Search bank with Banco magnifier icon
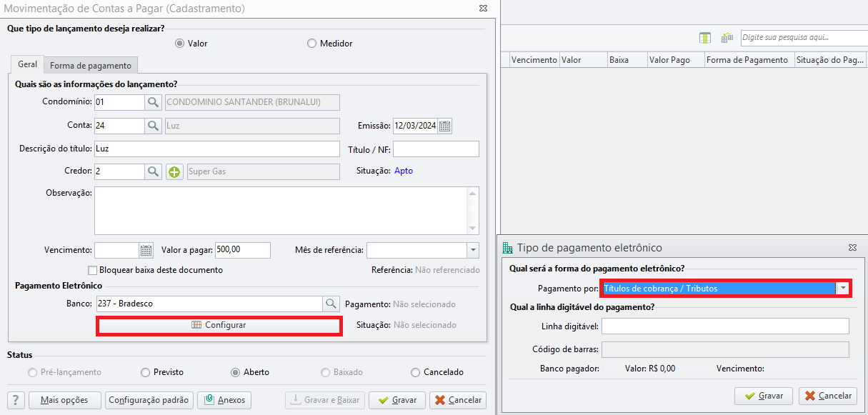 pyautogui.click(x=331, y=304)
